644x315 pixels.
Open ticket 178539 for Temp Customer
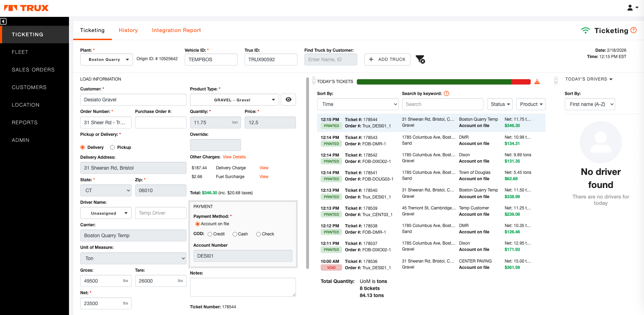click(x=431, y=211)
